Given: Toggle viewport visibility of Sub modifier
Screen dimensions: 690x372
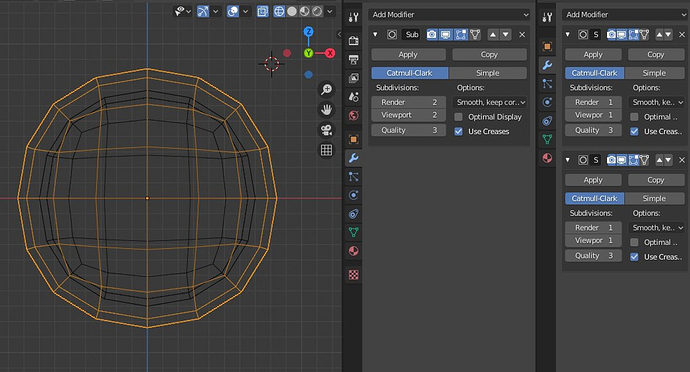Looking at the screenshot, I should pos(446,34).
